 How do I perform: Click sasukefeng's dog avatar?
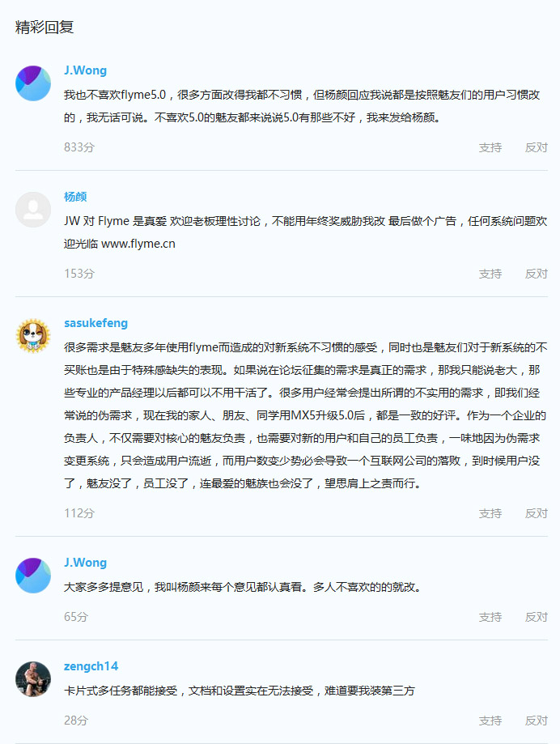tap(33, 335)
